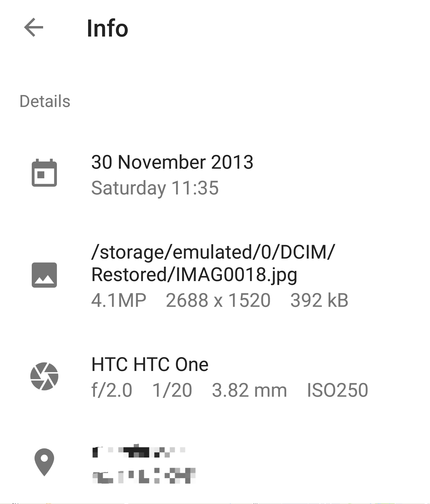Click the image file icon

click(x=44, y=275)
